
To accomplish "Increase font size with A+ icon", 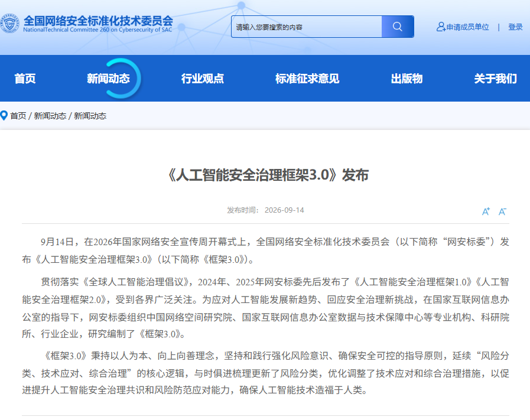I will (486, 211).
